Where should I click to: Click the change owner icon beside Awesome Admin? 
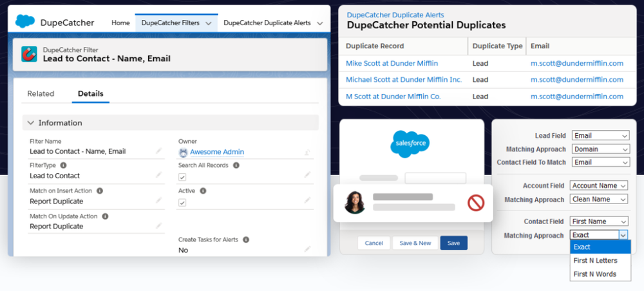[x=307, y=153]
